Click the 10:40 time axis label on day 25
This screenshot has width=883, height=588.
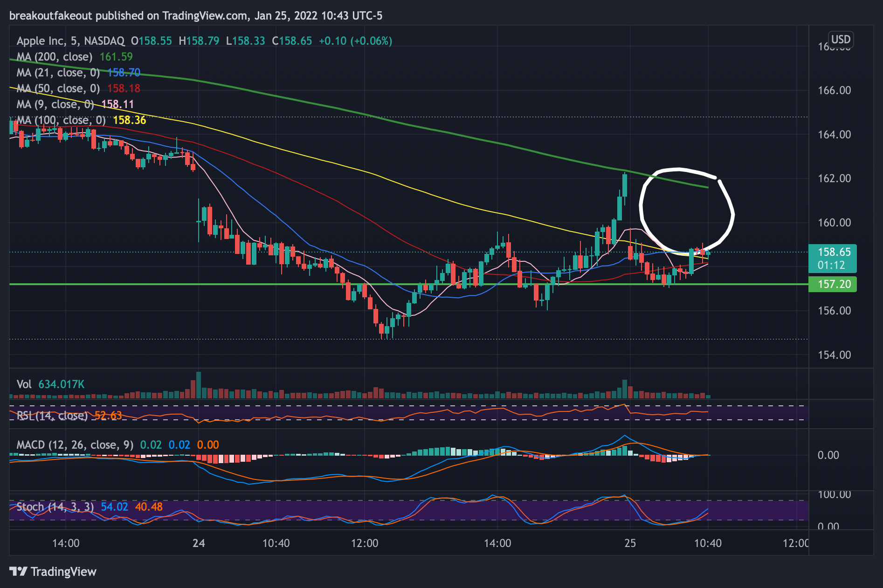pos(708,543)
